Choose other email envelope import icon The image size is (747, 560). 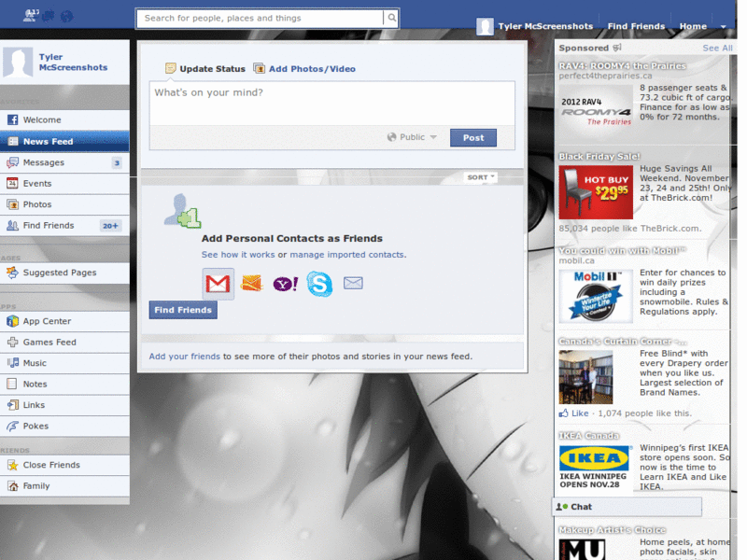click(353, 284)
